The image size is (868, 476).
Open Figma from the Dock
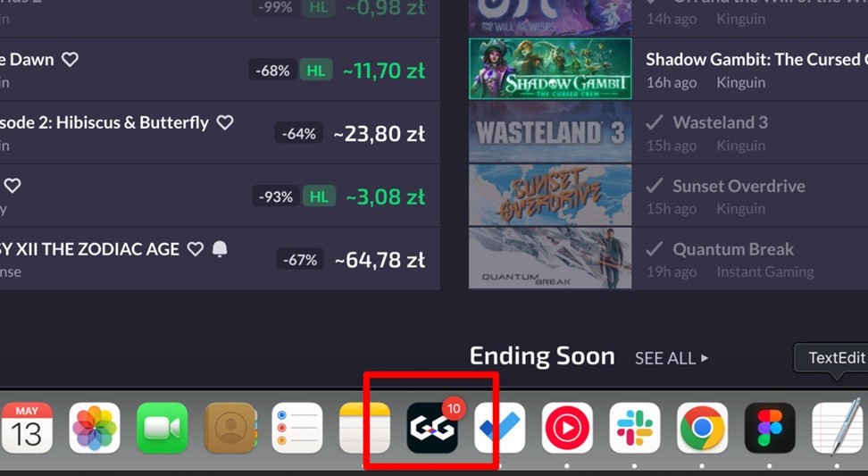pos(770,428)
